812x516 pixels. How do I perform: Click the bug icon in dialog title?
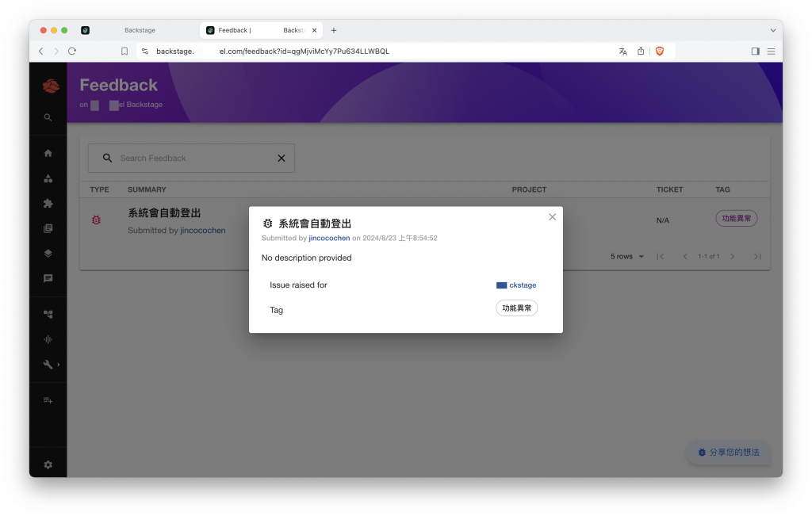(268, 224)
